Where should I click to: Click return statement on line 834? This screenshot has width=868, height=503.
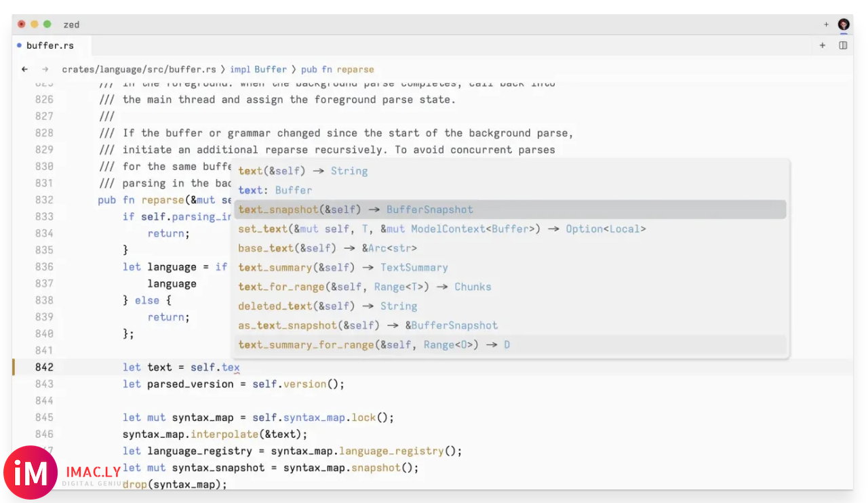169,233
